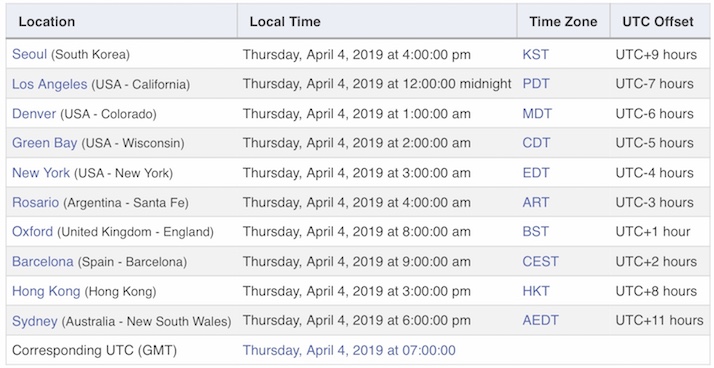Screen dimensions: 714x368
Task: Click the Location column header
Action: [x=46, y=21]
